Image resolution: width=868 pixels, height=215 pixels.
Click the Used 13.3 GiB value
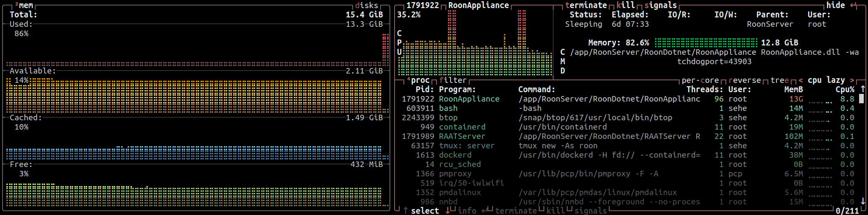point(364,24)
